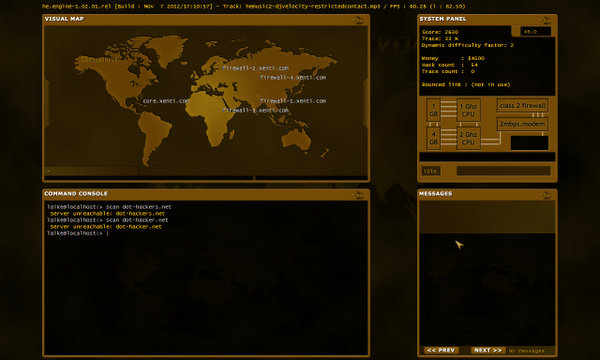
Task: Select the 1 GB memory module
Action: point(433,110)
